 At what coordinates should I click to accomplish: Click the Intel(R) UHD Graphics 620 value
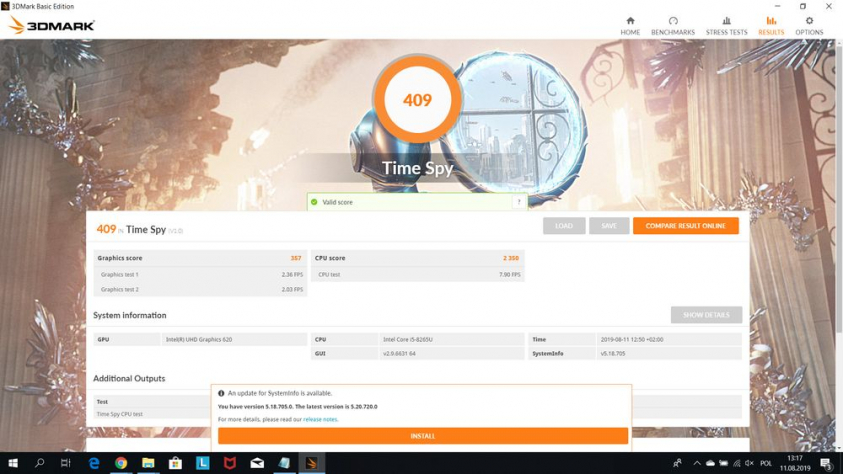click(x=199, y=340)
